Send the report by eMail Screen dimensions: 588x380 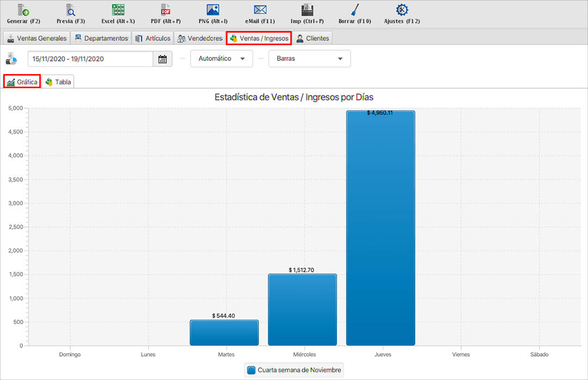(260, 10)
